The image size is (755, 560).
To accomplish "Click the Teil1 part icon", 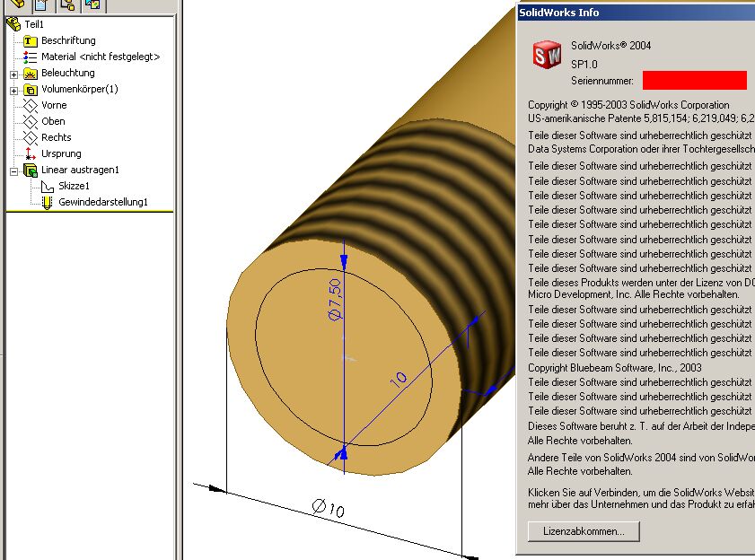I will point(13,24).
